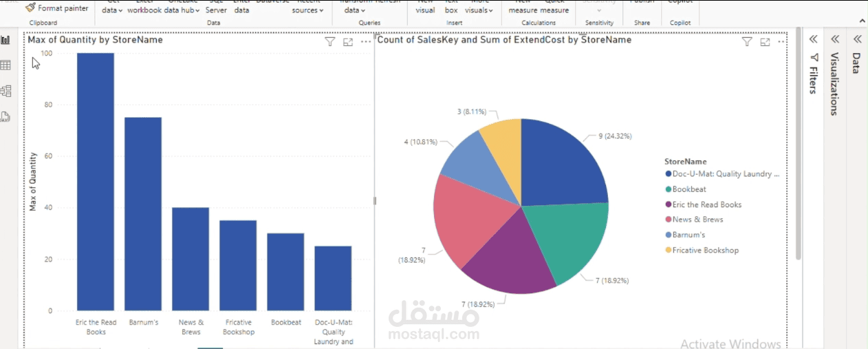
Task: Click filter icon on the pie chart visual
Action: coord(747,42)
